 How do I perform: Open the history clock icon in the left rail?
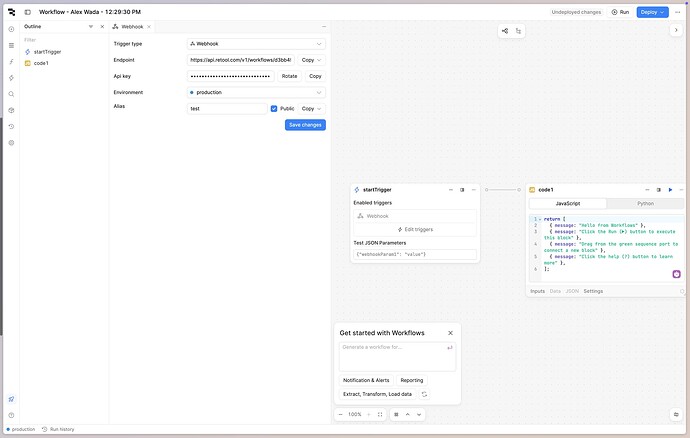click(11, 126)
